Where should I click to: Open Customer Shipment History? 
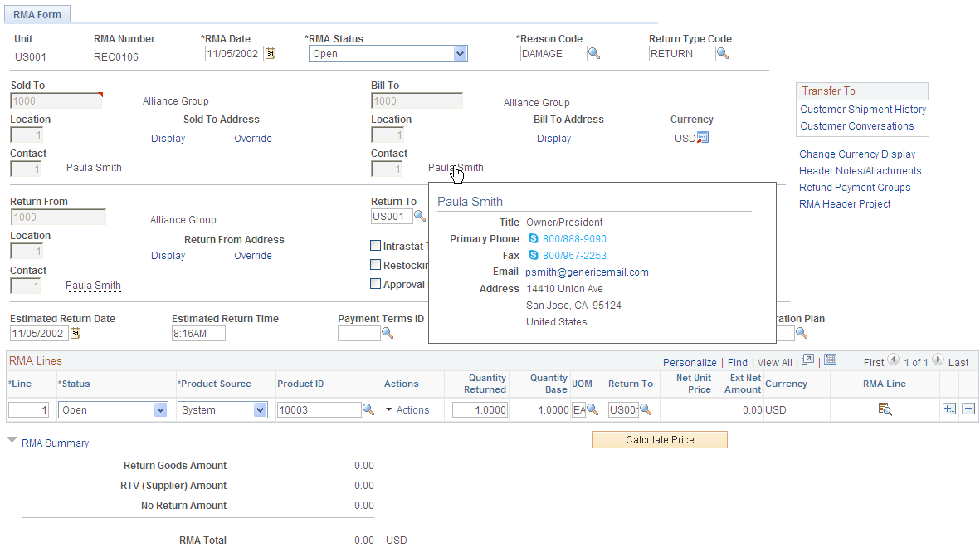862,109
